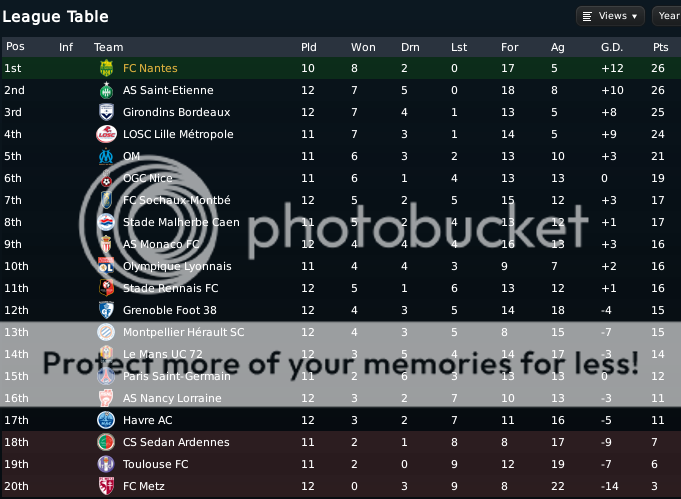Click the Girondins Bordeaux crest icon

(x=105, y=113)
